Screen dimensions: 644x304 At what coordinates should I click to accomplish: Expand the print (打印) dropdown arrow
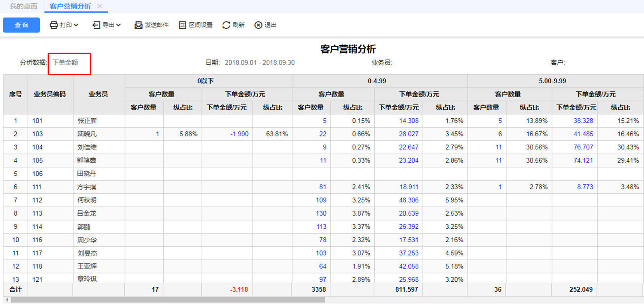point(76,25)
